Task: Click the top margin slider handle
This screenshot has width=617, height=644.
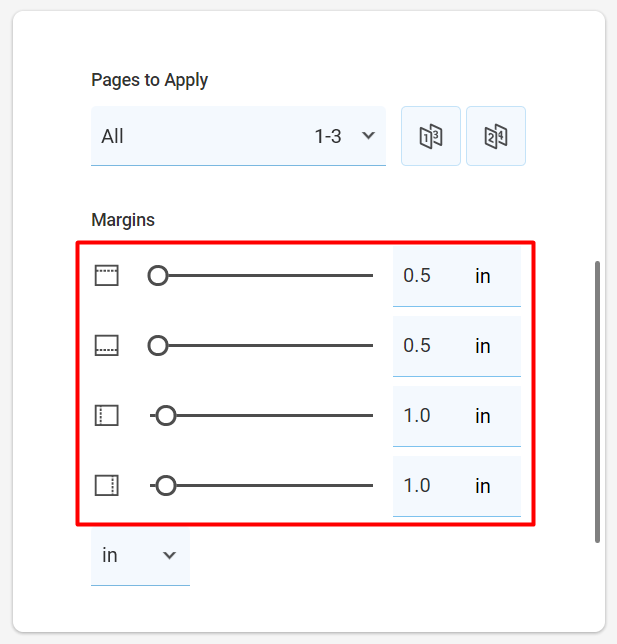Action: coord(158,276)
